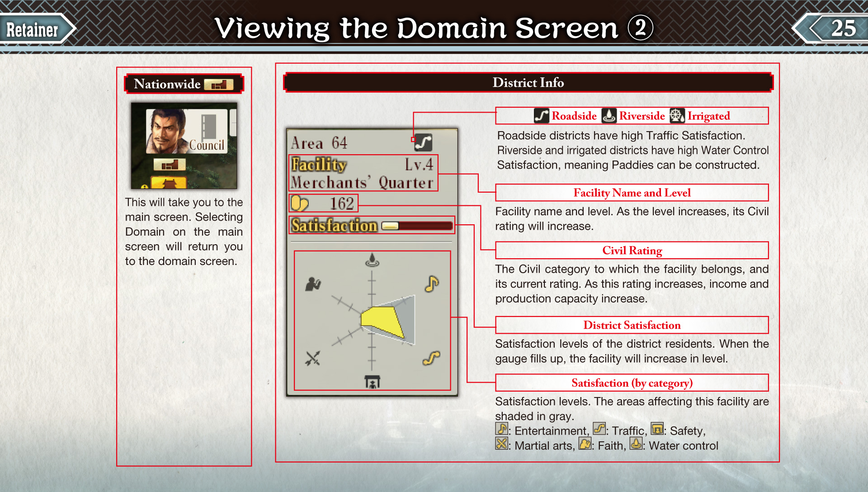Click the Safety legend icon

point(657,429)
